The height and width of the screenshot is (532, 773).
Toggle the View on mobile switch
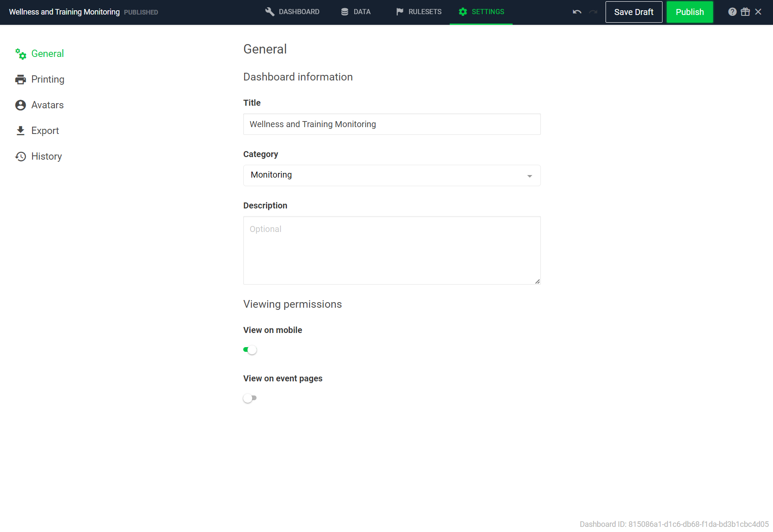250,350
